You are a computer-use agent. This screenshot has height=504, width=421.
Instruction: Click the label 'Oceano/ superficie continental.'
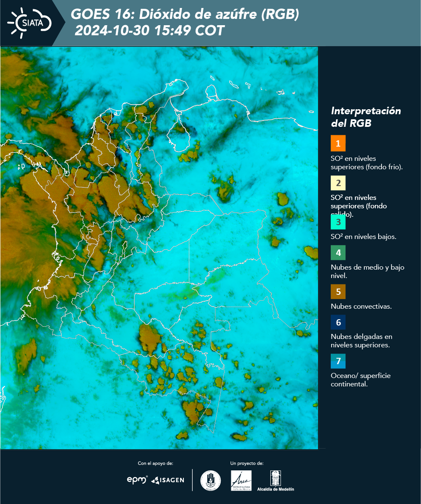[x=361, y=380]
